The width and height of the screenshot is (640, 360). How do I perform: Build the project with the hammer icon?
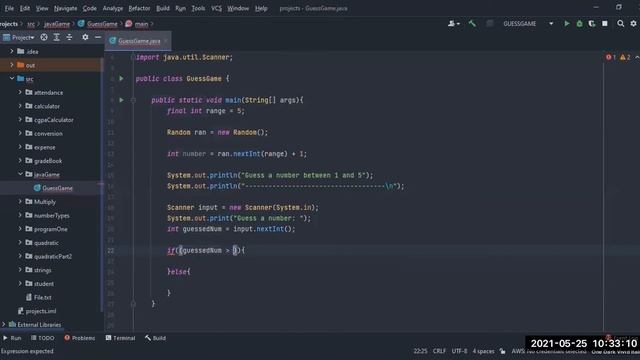coord(472,24)
